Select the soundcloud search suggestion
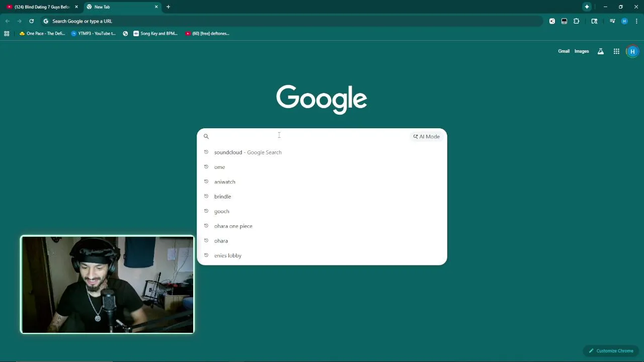Image resolution: width=644 pixels, height=362 pixels. coord(321,152)
